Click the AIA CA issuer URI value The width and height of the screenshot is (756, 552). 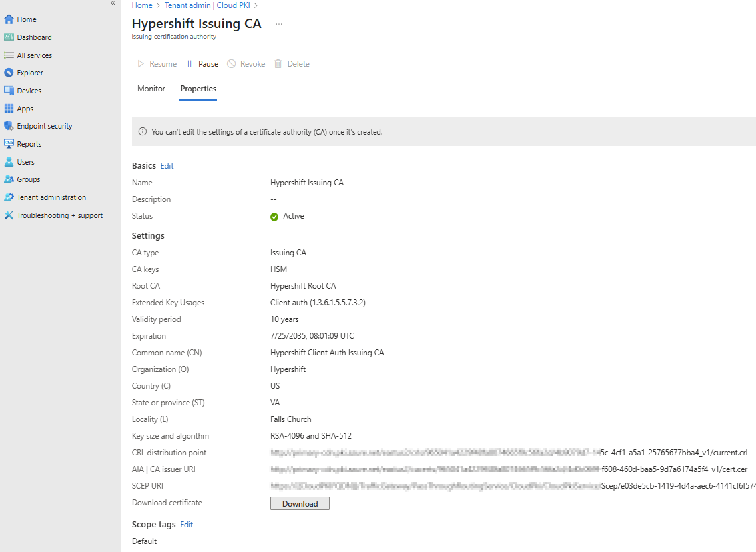[509, 469]
